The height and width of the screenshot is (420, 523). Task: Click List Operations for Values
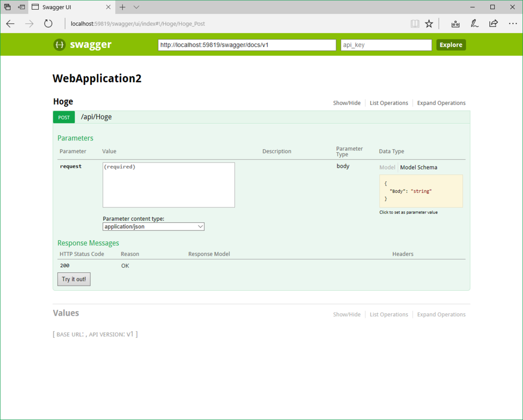click(389, 315)
